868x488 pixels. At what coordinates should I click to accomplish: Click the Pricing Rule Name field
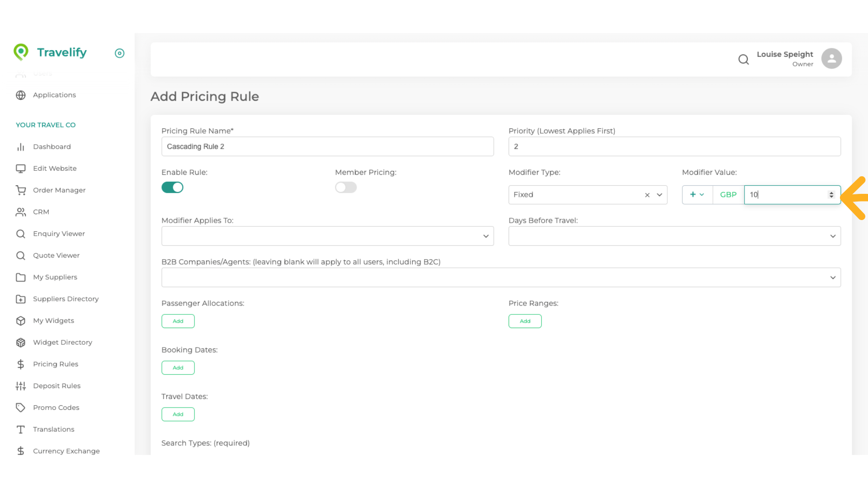tap(327, 147)
